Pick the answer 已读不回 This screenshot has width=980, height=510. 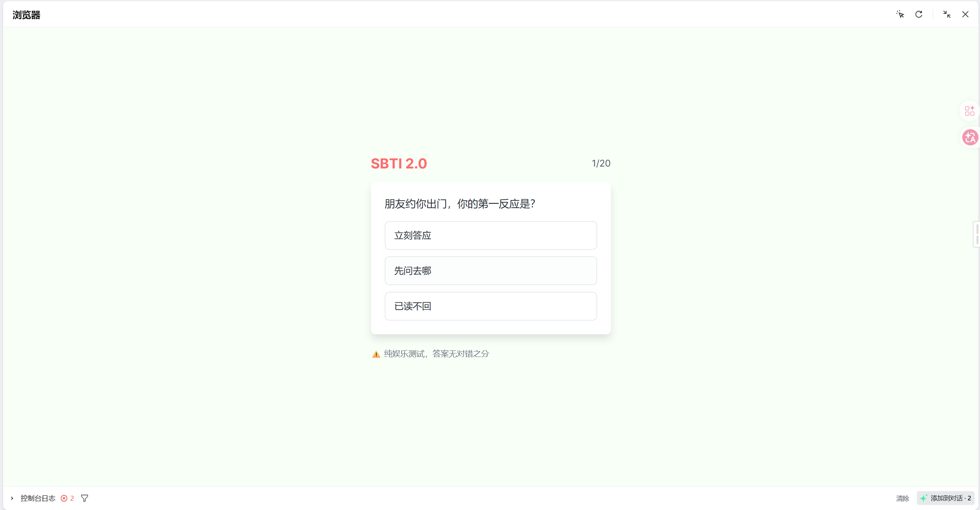[x=491, y=306]
